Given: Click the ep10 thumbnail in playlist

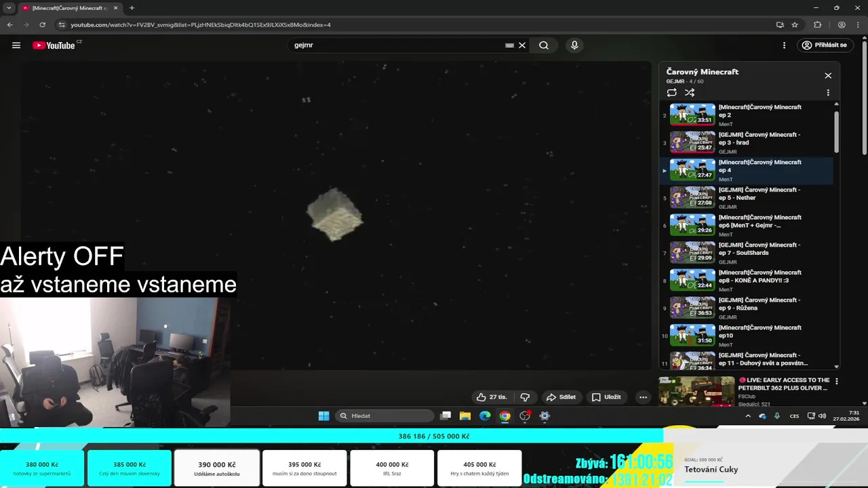Looking at the screenshot, I should pos(692,335).
